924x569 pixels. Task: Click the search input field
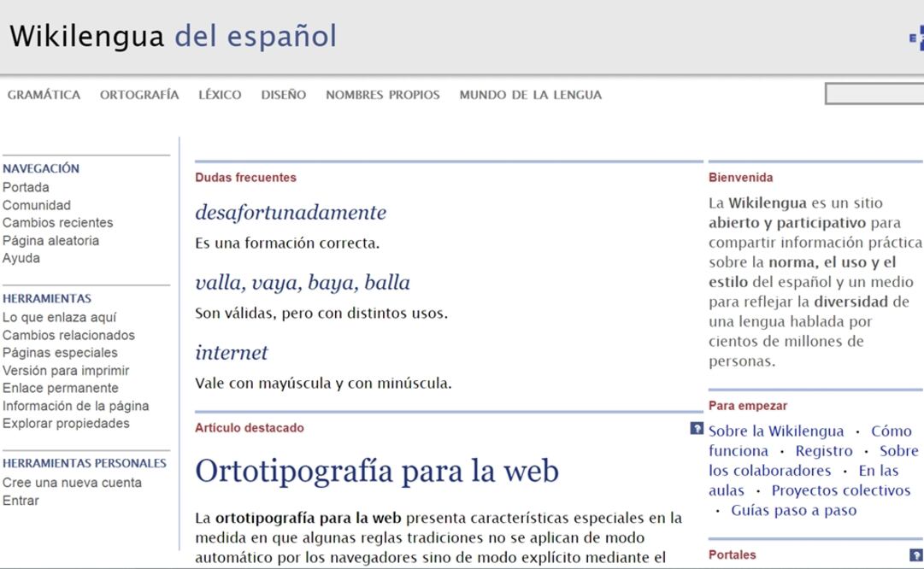point(874,94)
